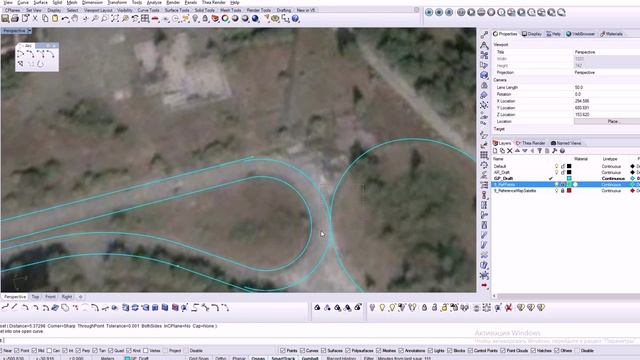Viewport: 640px width, 360px height.
Task: Toggle the Curves selection filter checkbox
Action: coord(302,351)
